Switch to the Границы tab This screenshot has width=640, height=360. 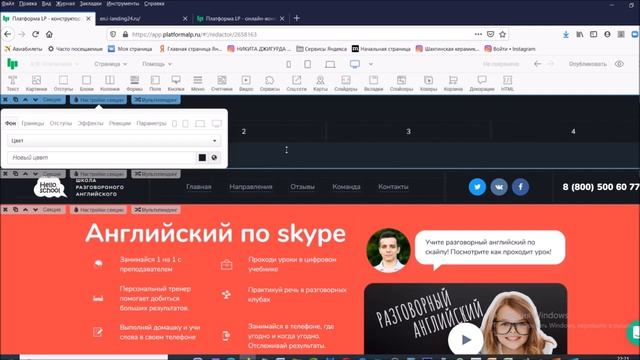[x=32, y=123]
